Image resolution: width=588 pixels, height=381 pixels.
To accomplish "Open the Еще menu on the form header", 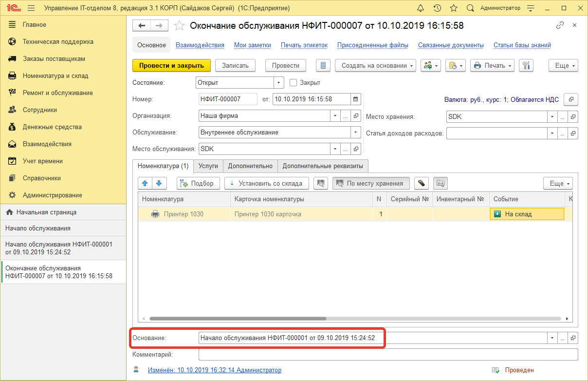I will 563,65.
